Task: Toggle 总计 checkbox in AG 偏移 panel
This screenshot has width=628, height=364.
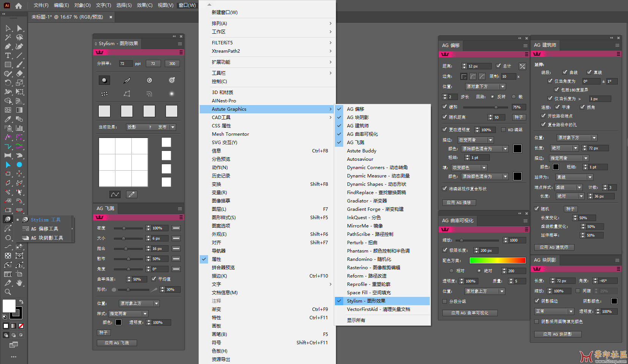Action: [499, 66]
